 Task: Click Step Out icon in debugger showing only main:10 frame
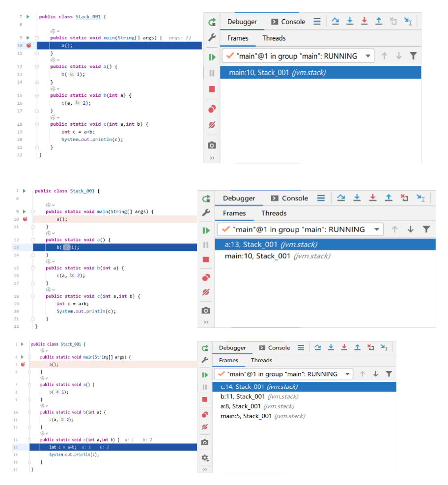click(379, 21)
